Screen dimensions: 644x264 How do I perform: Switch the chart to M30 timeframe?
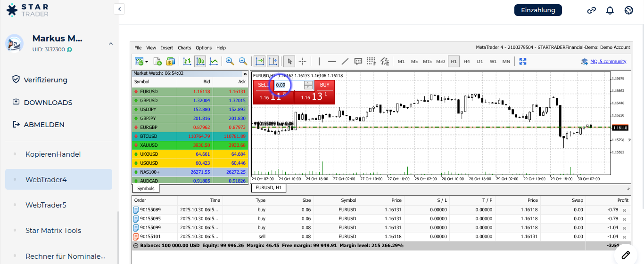pyautogui.click(x=440, y=61)
